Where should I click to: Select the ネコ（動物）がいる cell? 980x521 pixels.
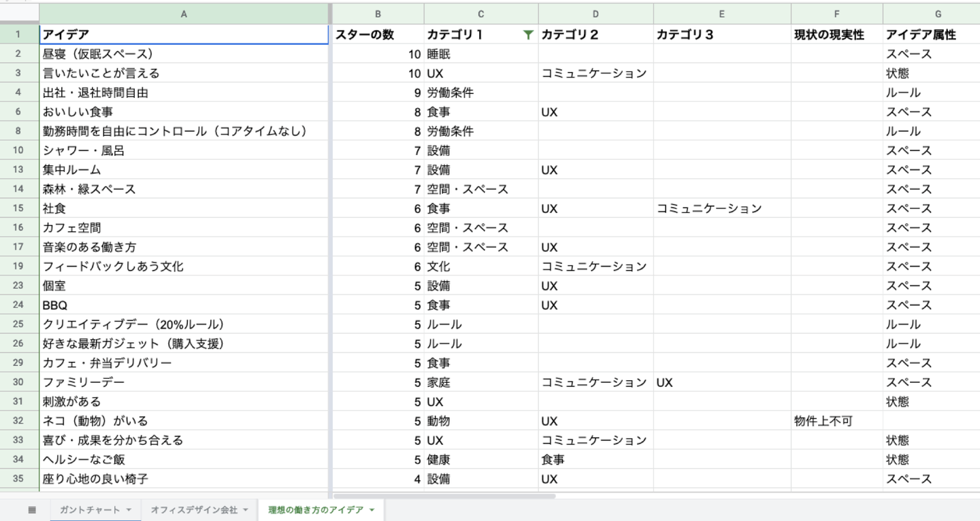tap(184, 421)
